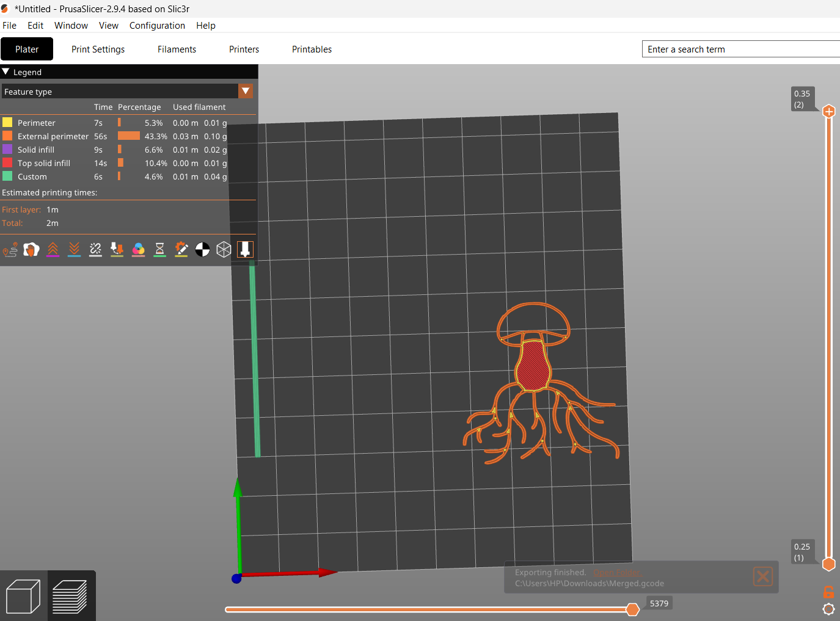Screen dimensions: 840x621
Task: Toggle color changes visibility (CMY circles icon)
Action: pyautogui.click(x=139, y=249)
